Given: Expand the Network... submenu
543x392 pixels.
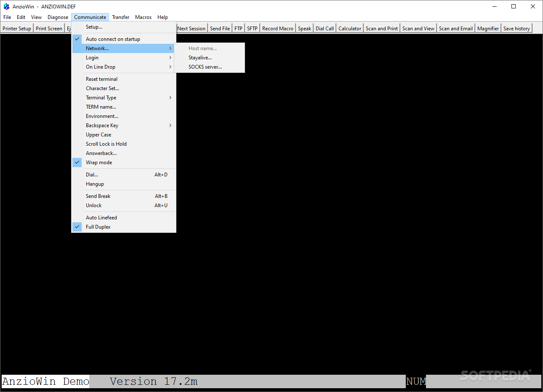Looking at the screenshot, I should point(123,48).
